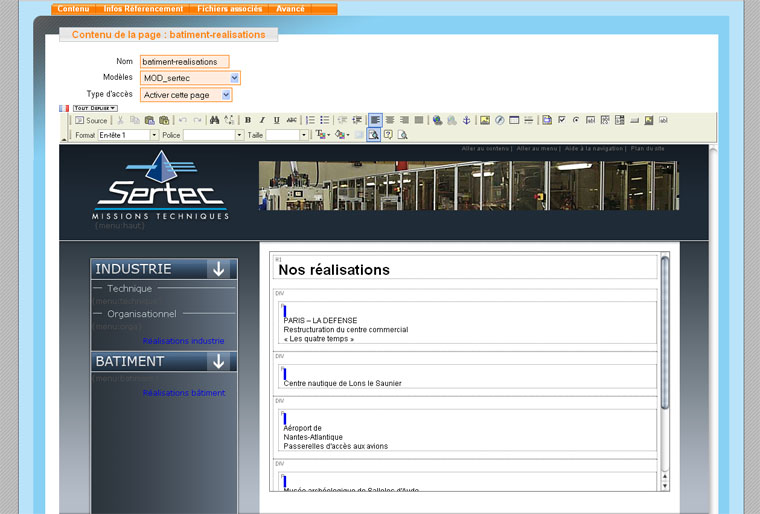
Task: Expand the INDUSTRIE menu arrow
Action: 219,269
